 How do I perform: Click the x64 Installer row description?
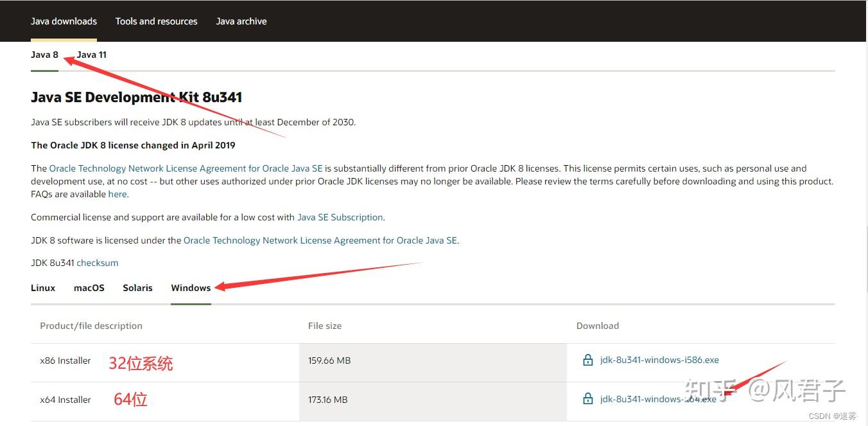click(65, 400)
